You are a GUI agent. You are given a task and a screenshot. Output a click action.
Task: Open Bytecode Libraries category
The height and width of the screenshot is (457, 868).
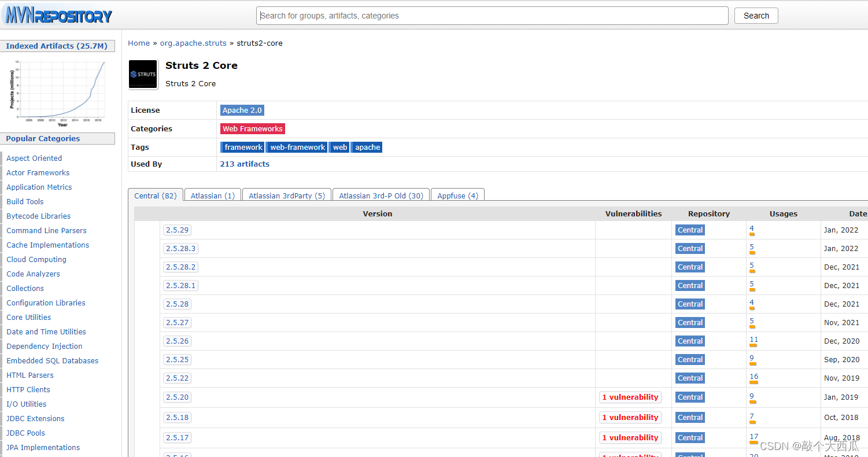click(38, 216)
